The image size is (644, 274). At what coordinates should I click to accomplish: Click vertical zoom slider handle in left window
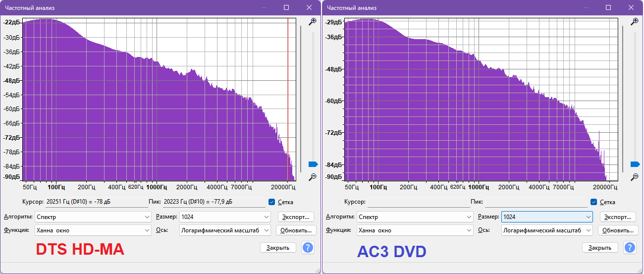[x=313, y=164]
